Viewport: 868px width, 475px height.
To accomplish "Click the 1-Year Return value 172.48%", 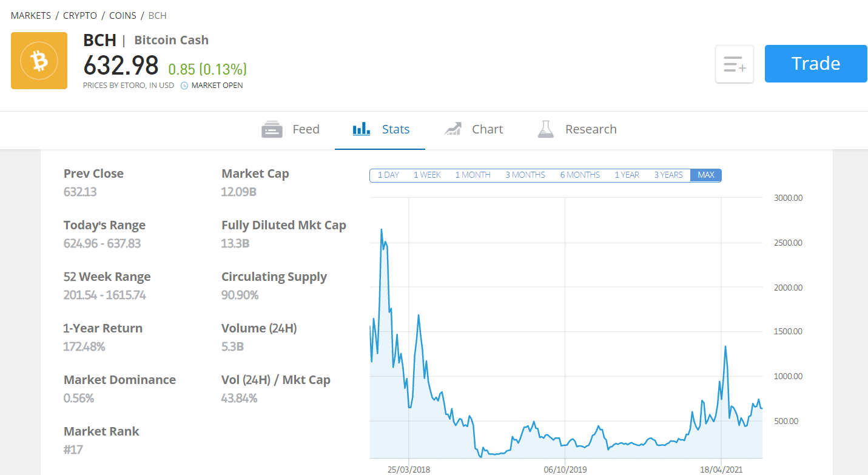I will [x=84, y=347].
